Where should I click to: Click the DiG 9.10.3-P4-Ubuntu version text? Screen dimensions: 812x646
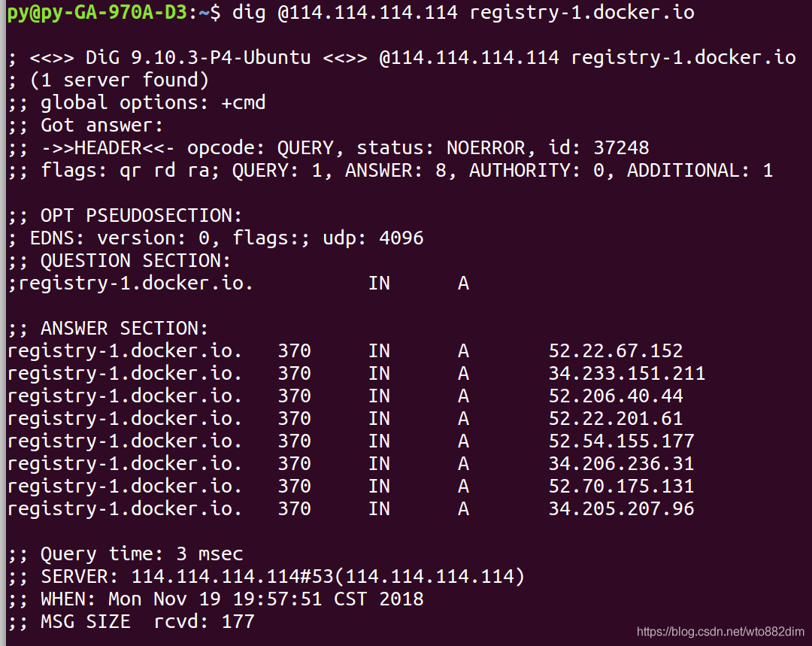[x=198, y=57]
